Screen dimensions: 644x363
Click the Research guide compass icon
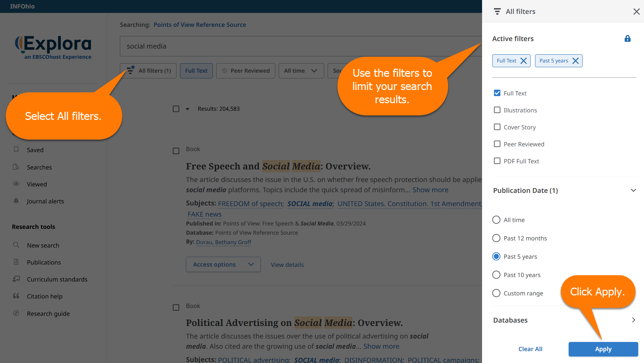[16, 313]
